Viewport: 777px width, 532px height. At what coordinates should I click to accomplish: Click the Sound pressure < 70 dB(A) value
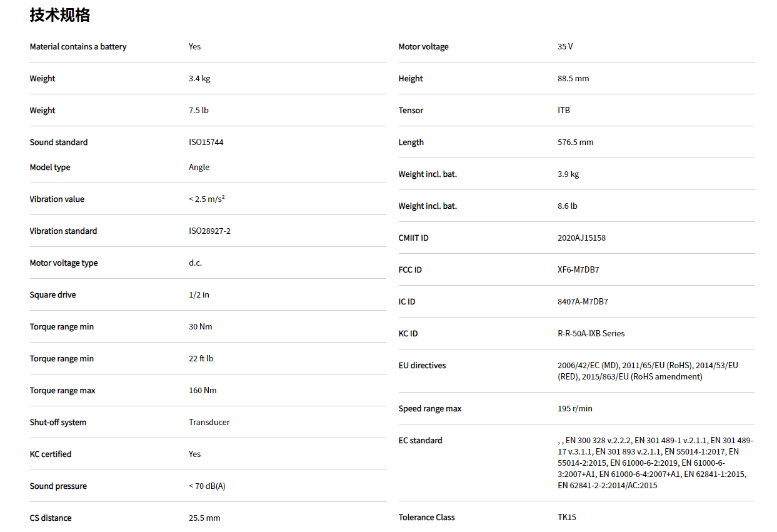[207, 486]
